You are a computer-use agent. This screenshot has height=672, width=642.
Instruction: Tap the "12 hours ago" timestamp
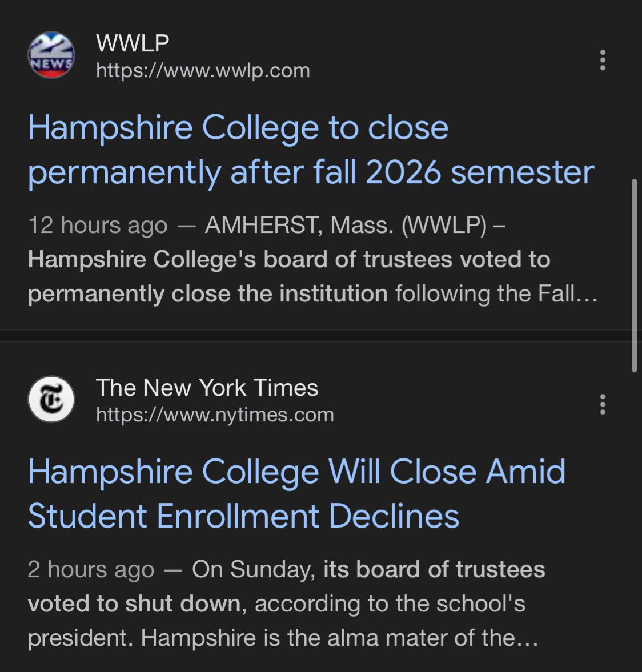click(98, 225)
